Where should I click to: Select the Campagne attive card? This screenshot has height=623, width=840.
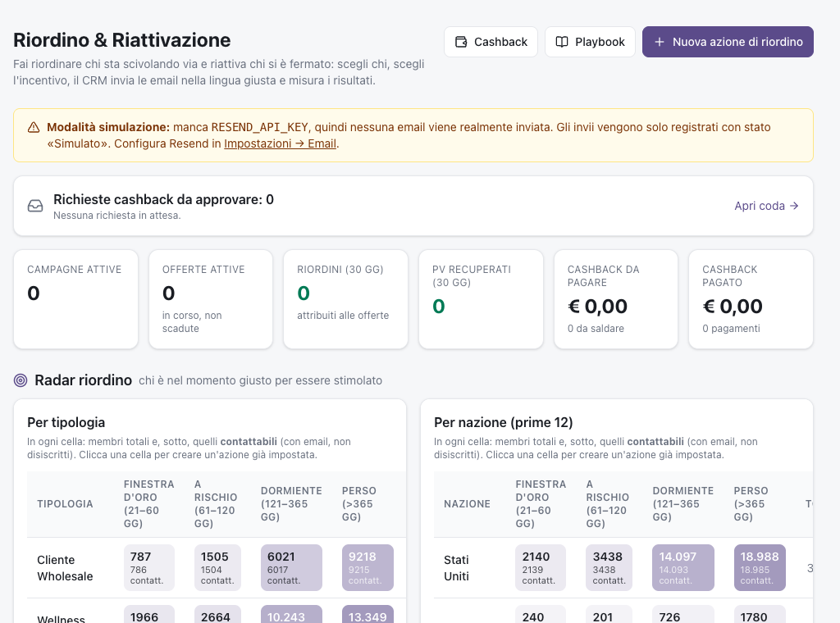pyautogui.click(x=76, y=299)
